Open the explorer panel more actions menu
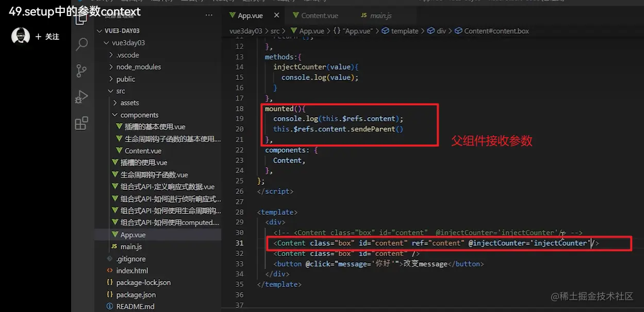 [x=209, y=15]
